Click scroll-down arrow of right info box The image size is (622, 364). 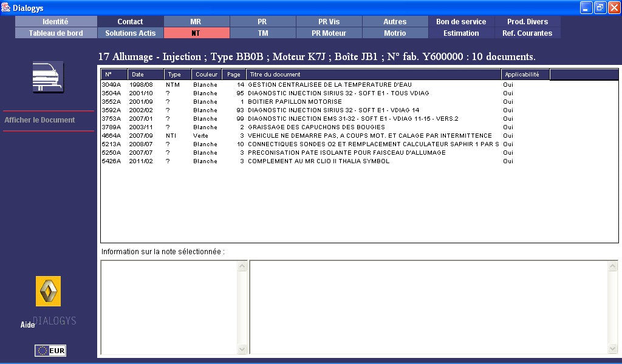pyautogui.click(x=613, y=349)
